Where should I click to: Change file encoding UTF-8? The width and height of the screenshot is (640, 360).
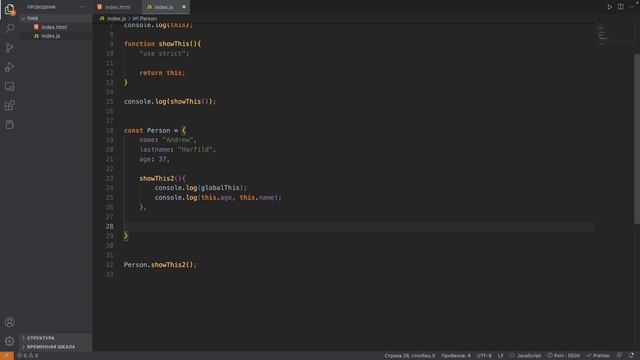484,356
